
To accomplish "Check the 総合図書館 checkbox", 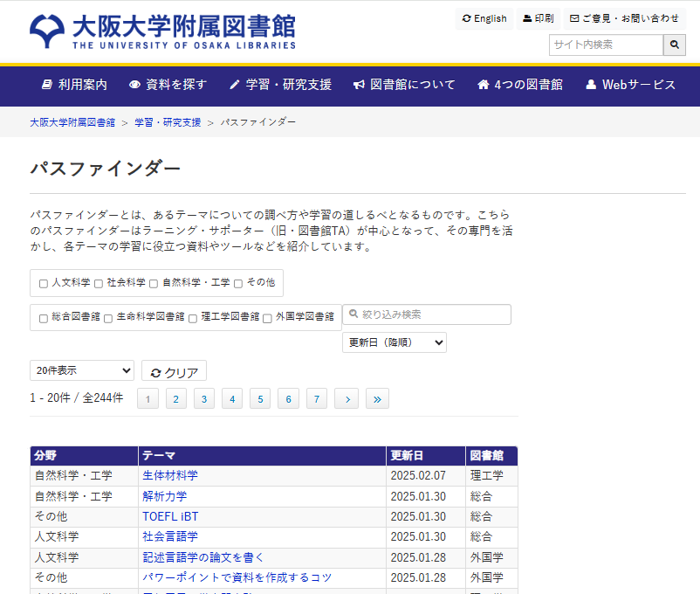I will point(44,318).
